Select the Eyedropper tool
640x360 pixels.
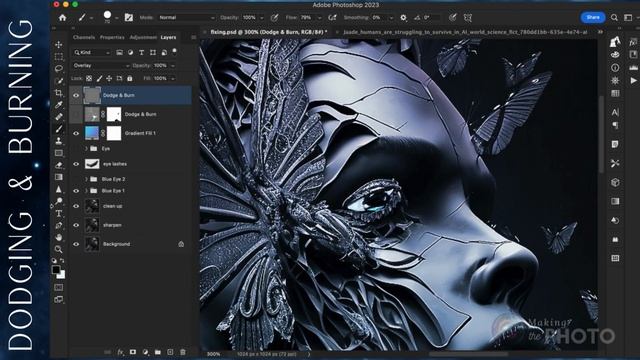(59, 105)
